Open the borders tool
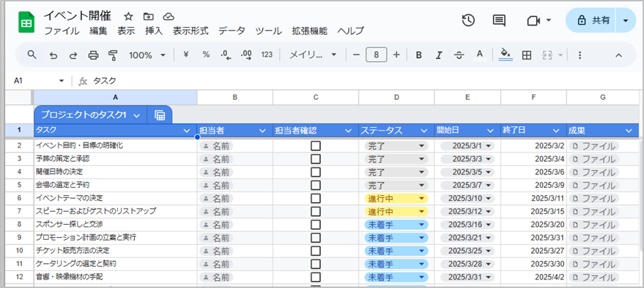The width and height of the screenshot is (644, 288). click(527, 55)
